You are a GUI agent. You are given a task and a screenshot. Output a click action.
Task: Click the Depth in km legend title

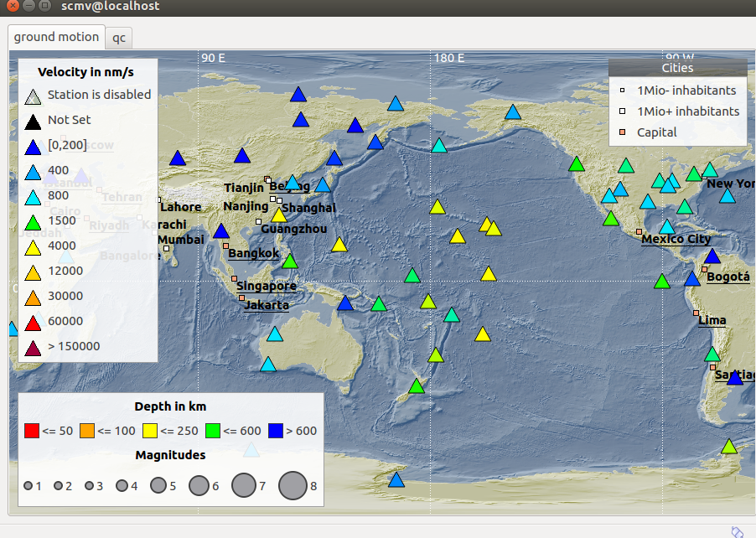[x=170, y=406]
